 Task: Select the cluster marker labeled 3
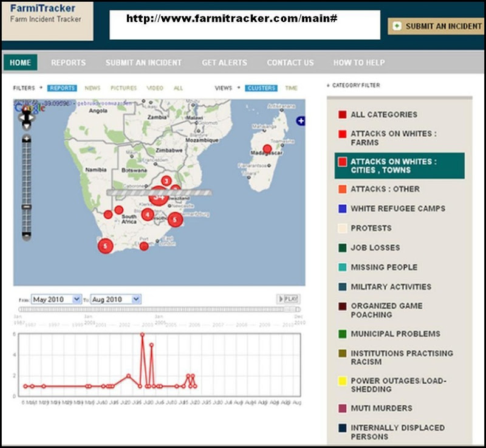pyautogui.click(x=166, y=181)
